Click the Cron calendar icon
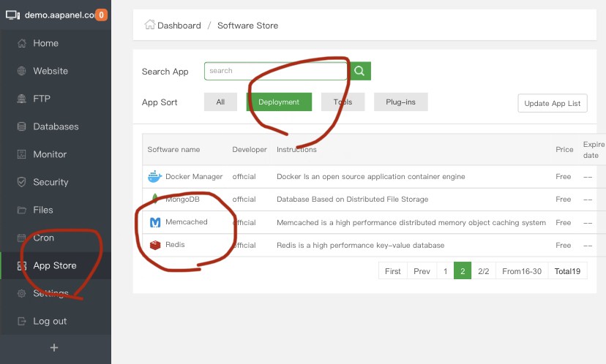The image size is (606, 364). point(22,238)
